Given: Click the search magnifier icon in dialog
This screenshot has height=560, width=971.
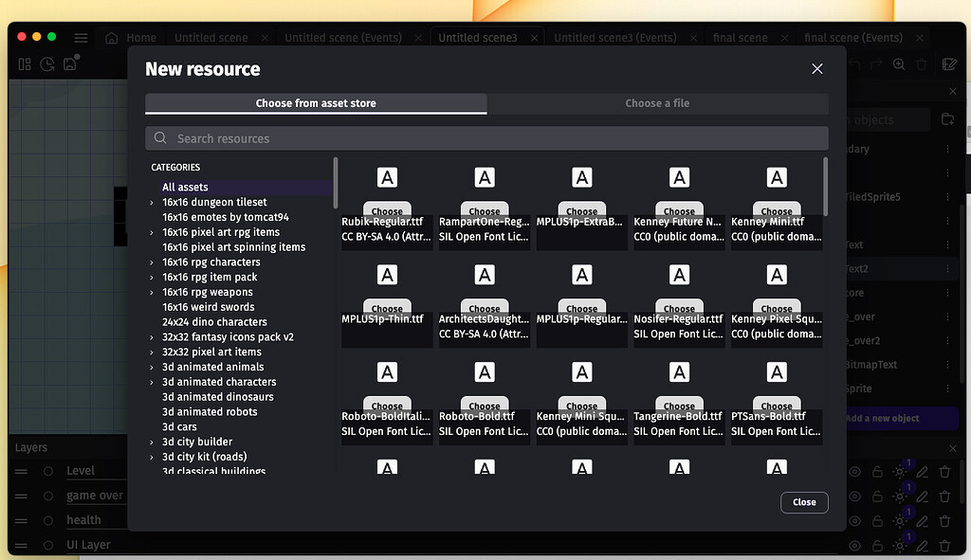Looking at the screenshot, I should [160, 138].
